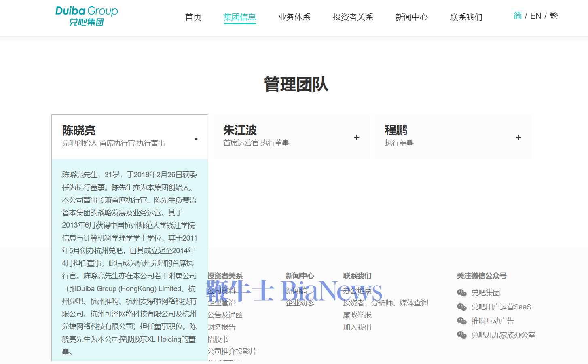
Task: Click footer heading 新闻中心
Action: 300,276
